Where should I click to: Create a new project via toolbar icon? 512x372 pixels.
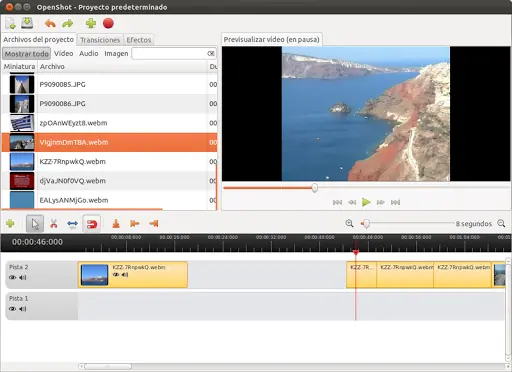(10, 24)
